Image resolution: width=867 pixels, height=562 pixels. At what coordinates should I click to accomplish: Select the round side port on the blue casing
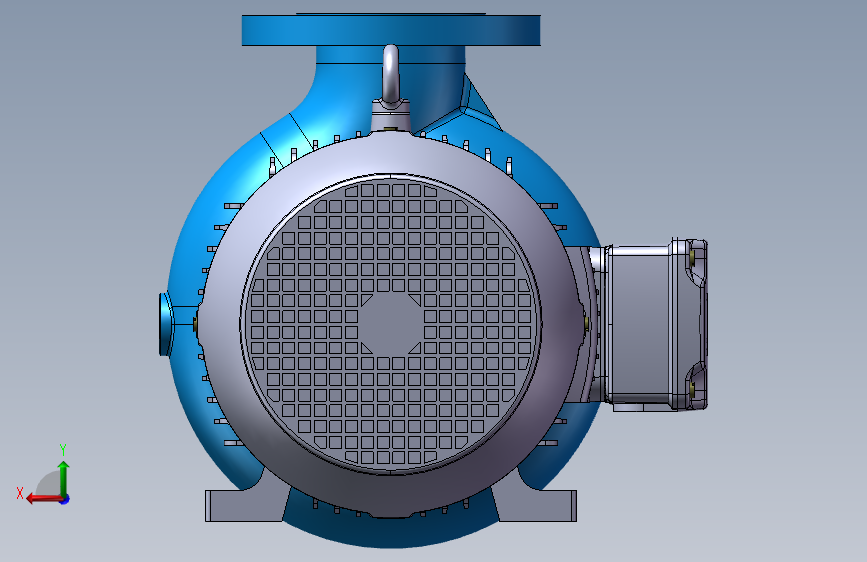165,324
